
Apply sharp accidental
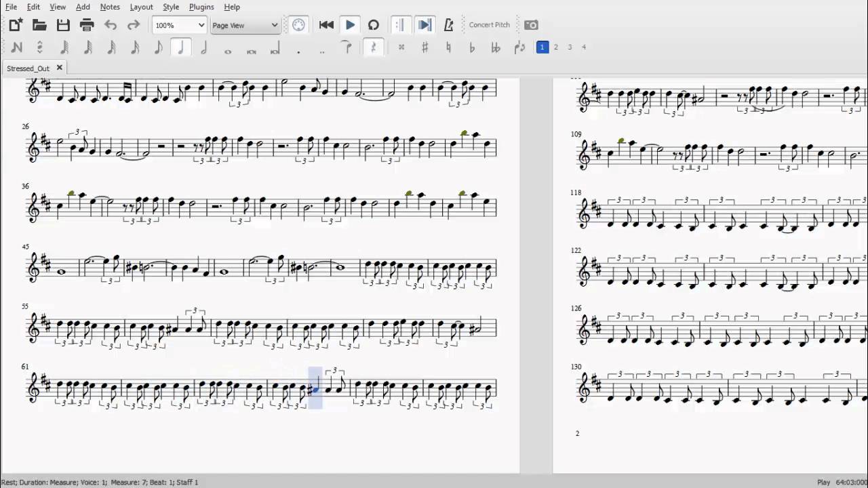(x=425, y=47)
